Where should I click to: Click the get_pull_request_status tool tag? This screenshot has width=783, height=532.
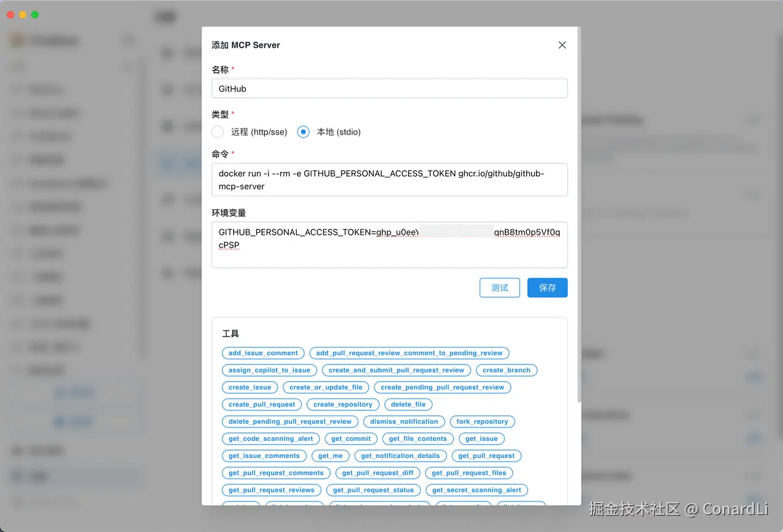pos(373,490)
